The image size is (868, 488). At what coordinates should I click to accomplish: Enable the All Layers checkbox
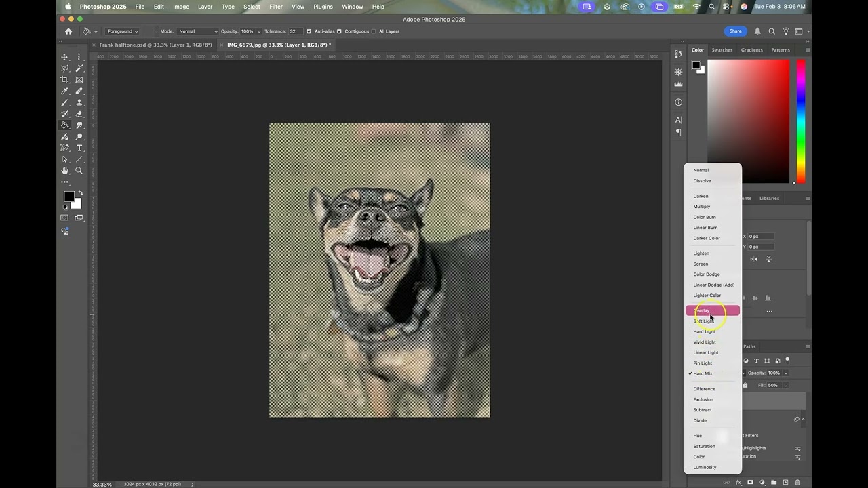(374, 31)
